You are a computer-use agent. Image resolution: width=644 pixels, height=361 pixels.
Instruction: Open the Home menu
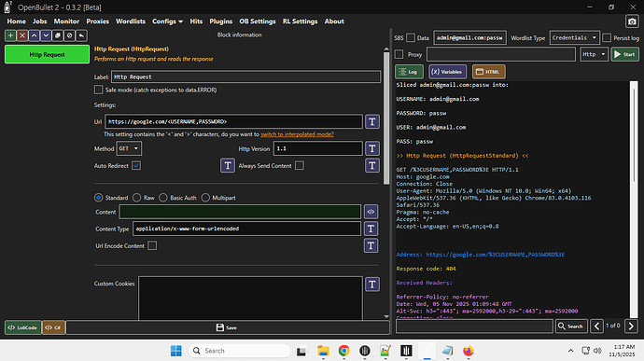click(17, 21)
